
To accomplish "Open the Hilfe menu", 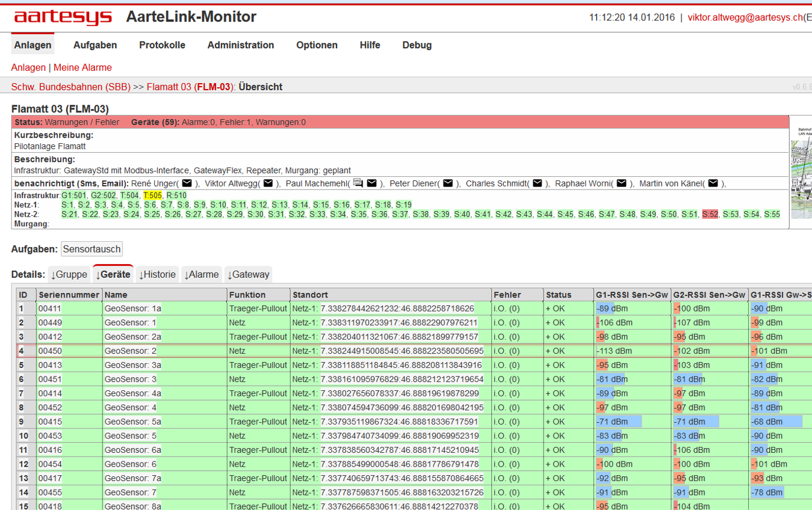I will tap(370, 45).
